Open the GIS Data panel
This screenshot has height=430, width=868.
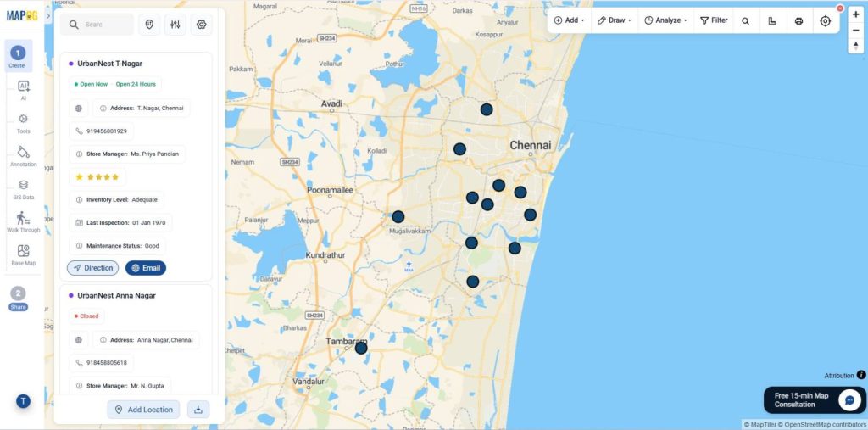(x=23, y=189)
